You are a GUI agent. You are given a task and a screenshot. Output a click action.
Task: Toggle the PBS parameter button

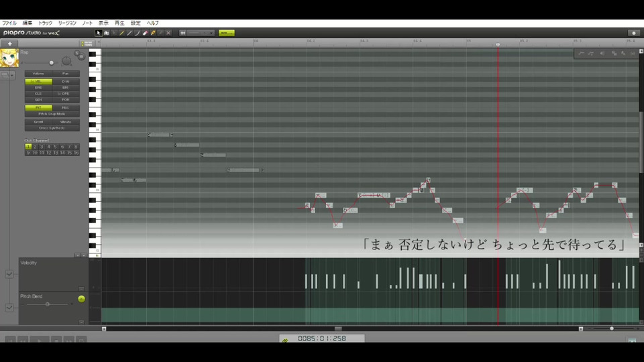coord(66,107)
